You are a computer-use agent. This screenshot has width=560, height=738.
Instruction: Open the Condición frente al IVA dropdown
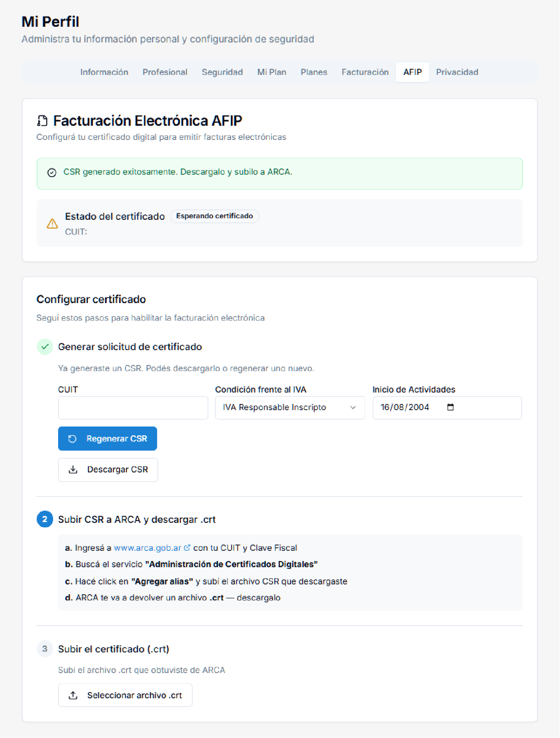pyautogui.click(x=290, y=407)
